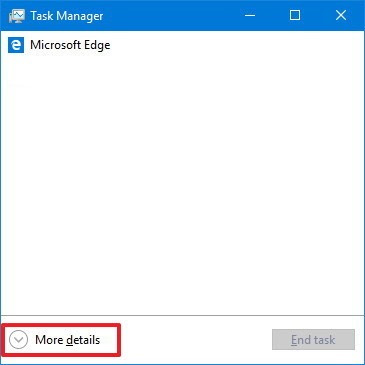Click the word More in the footer
The image size is (365, 365).
coord(49,340)
